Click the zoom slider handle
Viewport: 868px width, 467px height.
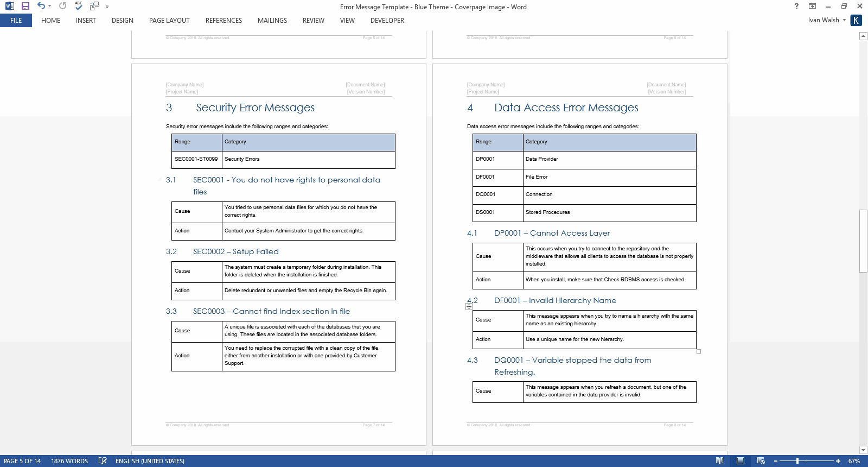797,461
